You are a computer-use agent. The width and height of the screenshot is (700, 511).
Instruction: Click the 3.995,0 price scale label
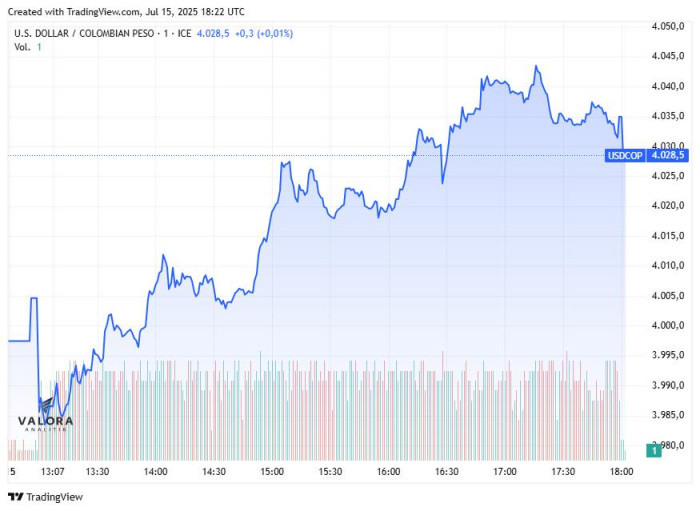click(666, 355)
